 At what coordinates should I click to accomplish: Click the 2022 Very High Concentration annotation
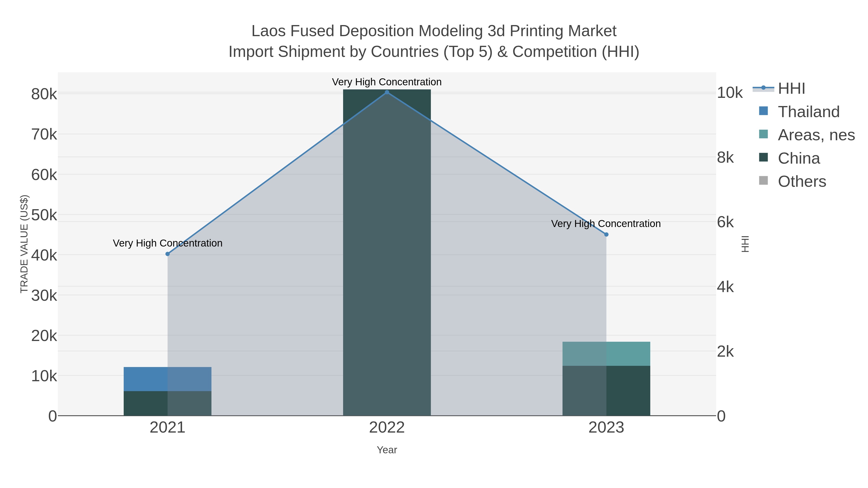[x=387, y=82]
